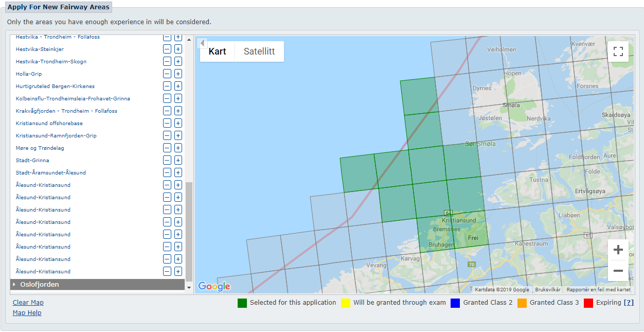Screen dimensions: 644x332
Task: Collapse the side panel with arrow
Action: pyautogui.click(x=203, y=43)
